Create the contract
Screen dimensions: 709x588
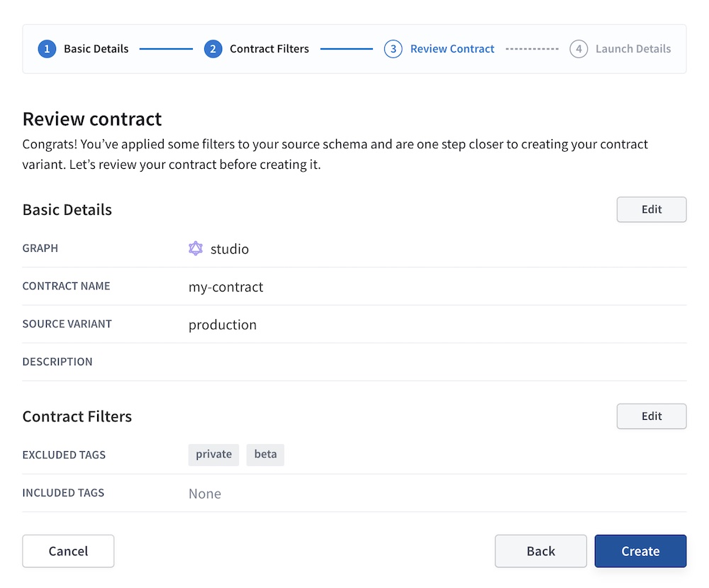[x=640, y=550]
